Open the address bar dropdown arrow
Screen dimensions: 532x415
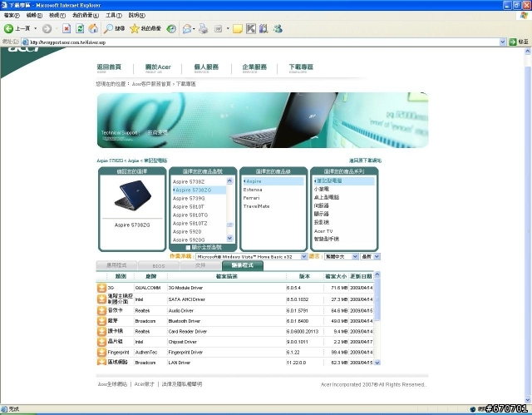pyautogui.click(x=502, y=42)
